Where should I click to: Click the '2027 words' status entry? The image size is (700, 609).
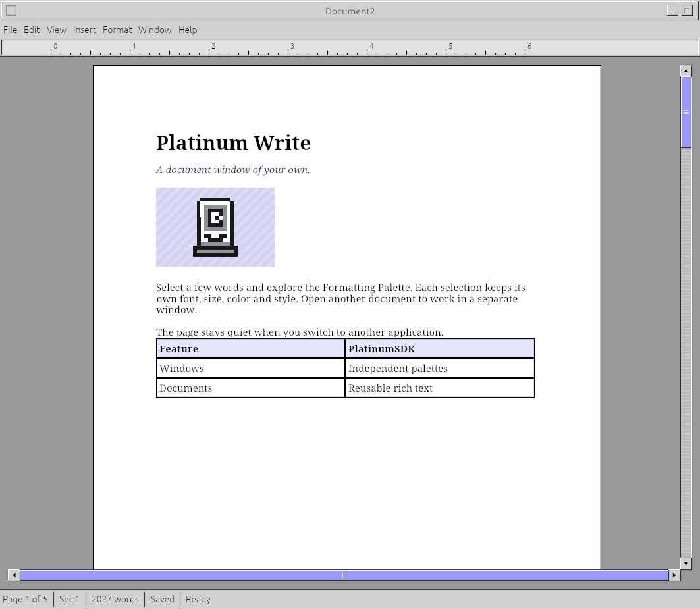(x=115, y=599)
